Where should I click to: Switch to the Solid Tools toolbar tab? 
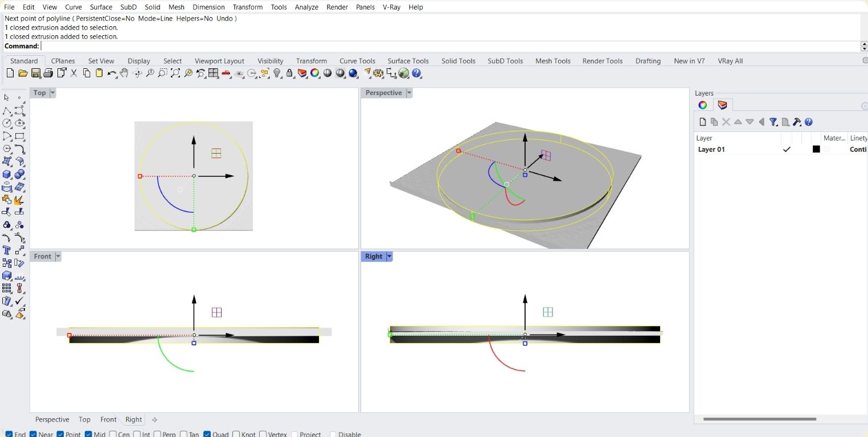[458, 61]
